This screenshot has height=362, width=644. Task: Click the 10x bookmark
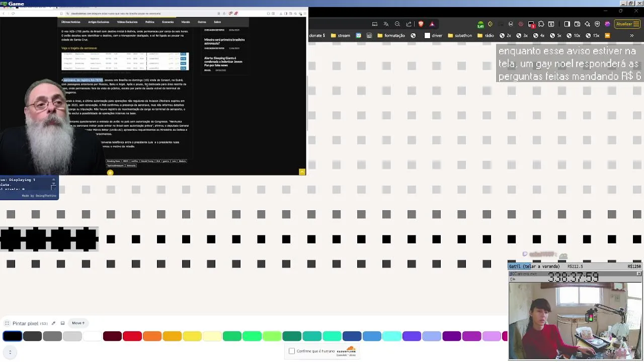[574, 36]
